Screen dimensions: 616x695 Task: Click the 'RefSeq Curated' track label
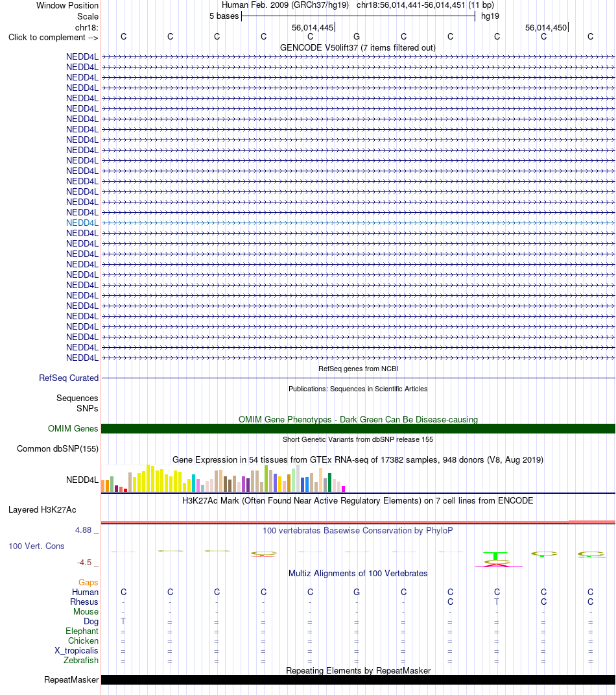point(69,378)
